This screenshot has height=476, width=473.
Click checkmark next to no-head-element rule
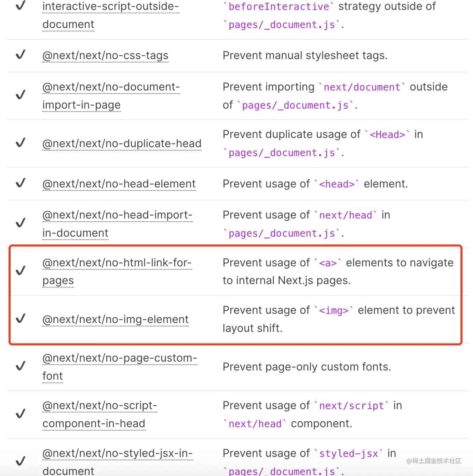point(21,183)
